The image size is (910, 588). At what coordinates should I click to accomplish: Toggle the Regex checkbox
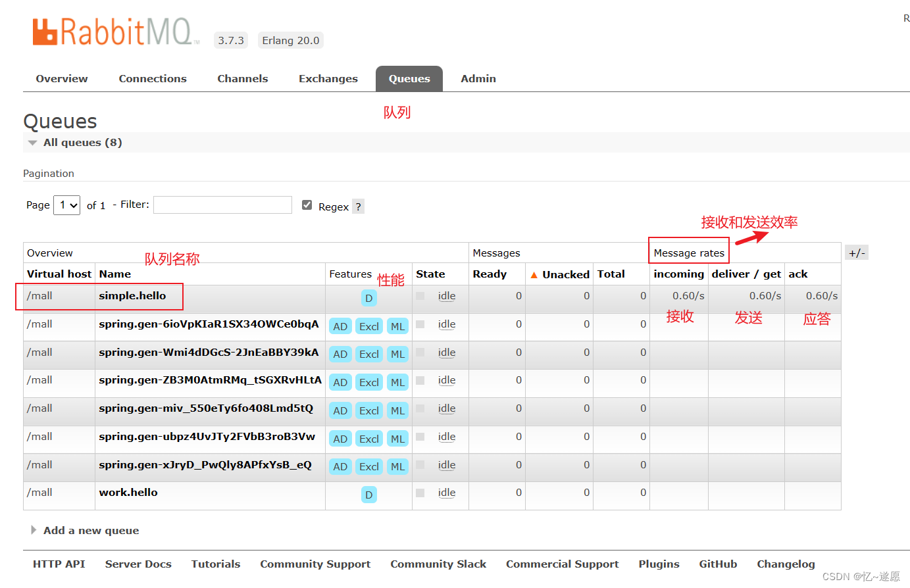[x=307, y=205]
